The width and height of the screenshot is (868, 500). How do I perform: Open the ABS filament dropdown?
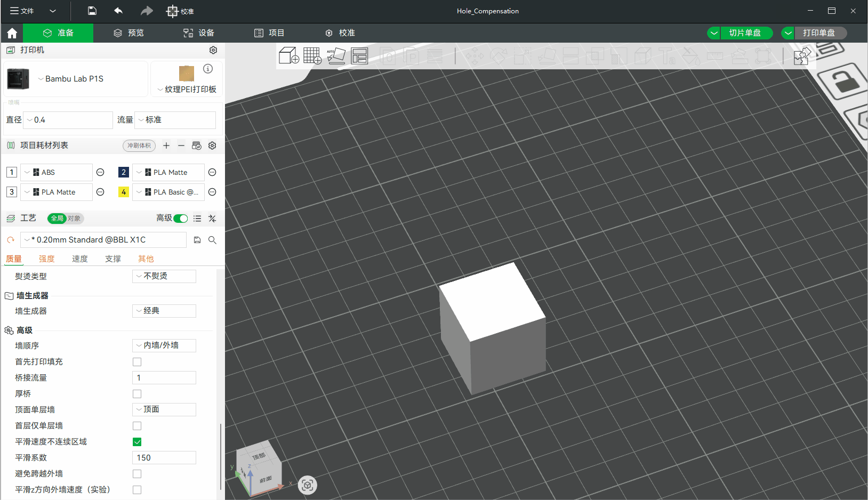pos(57,172)
